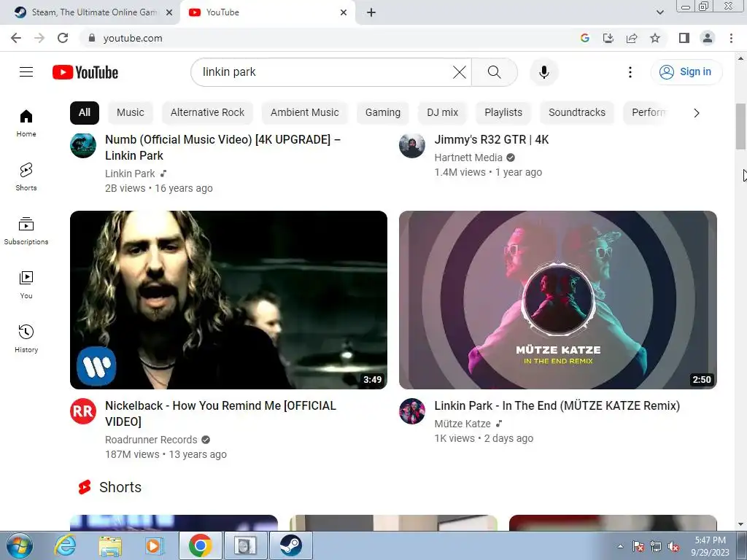Screen dimensions: 747x560
Task: Select the All filter chip
Action: (85, 112)
